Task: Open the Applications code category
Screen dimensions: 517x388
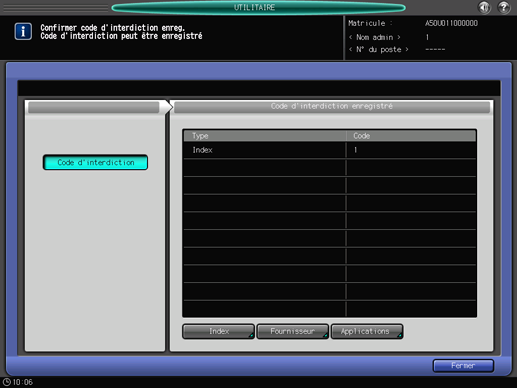Action: coord(367,331)
